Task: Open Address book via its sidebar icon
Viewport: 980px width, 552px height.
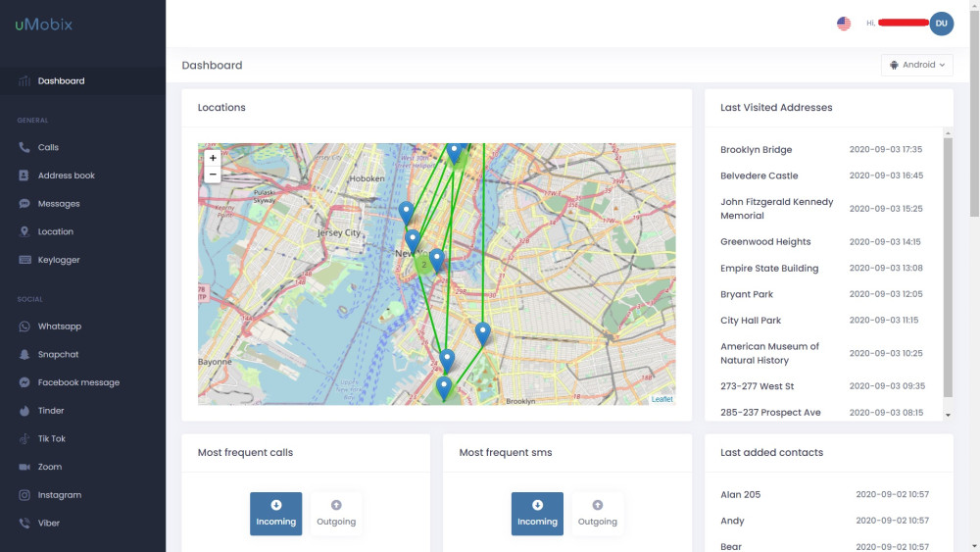Action: [x=24, y=176]
